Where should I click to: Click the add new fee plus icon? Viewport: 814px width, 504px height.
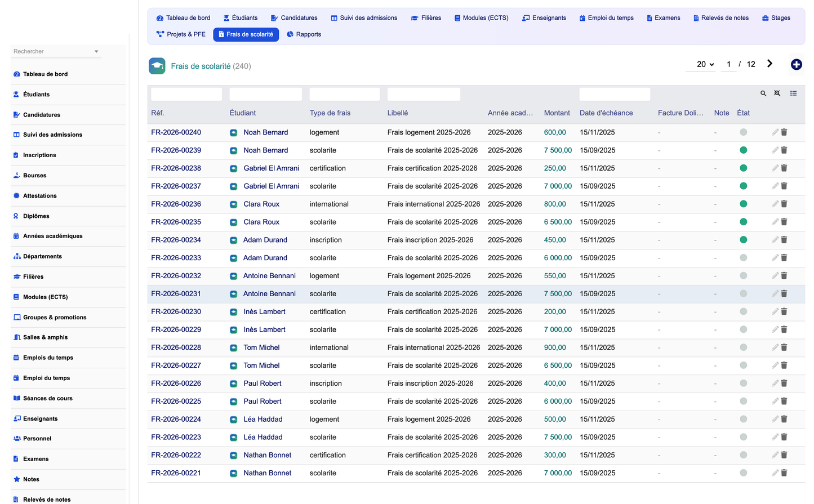[x=796, y=65]
